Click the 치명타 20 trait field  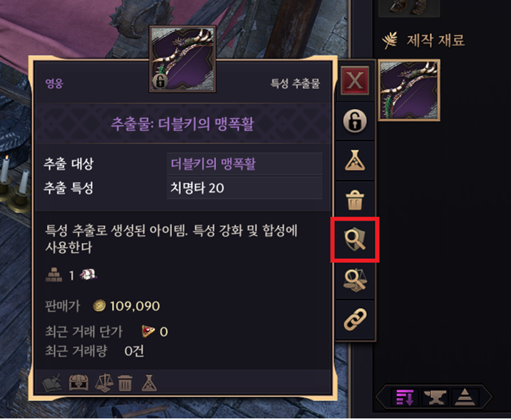[244, 188]
